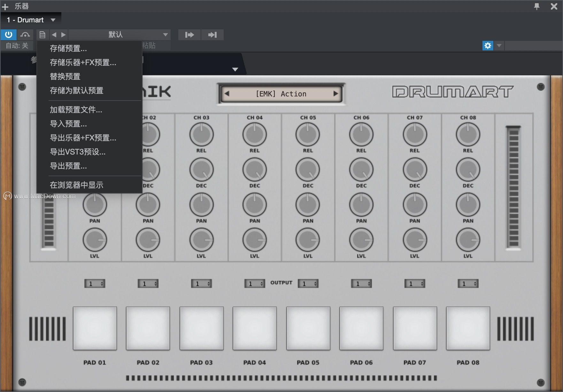
Task: Choose 存储为默认预置 from the menu
Action: [x=89, y=91]
